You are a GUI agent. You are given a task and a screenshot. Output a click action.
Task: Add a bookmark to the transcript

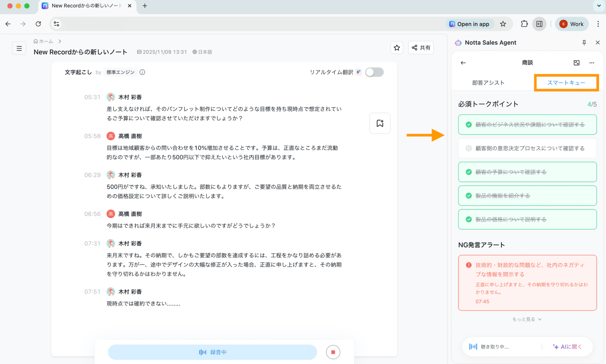(x=380, y=123)
